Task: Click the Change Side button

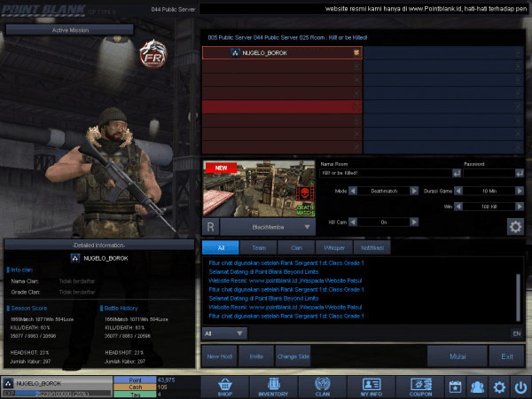Action: (293, 356)
